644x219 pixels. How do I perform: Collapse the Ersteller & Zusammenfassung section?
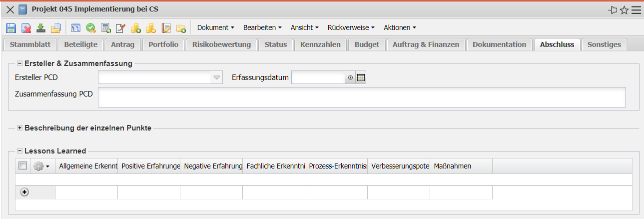(20, 63)
